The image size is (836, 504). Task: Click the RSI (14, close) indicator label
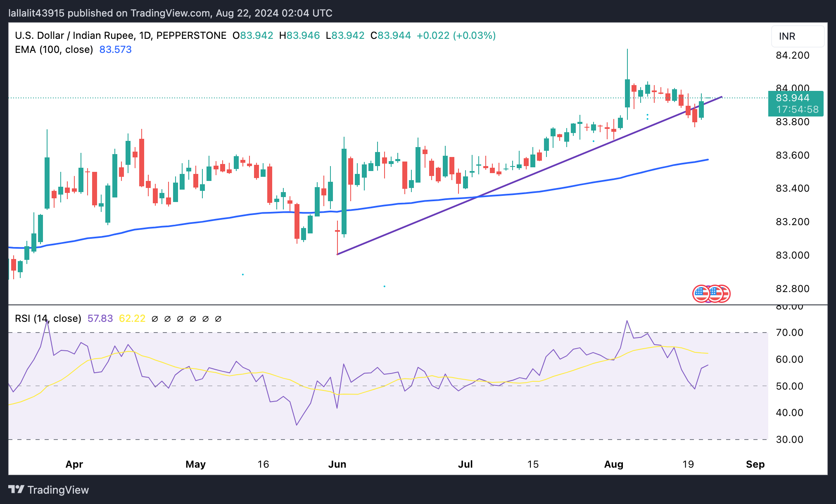click(x=48, y=319)
